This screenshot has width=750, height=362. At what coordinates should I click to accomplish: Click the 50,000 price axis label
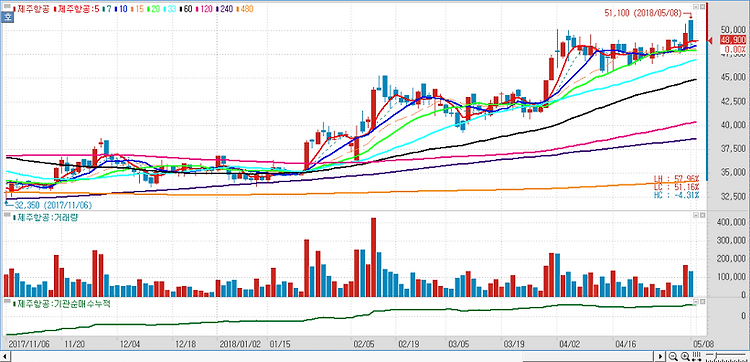(x=733, y=29)
